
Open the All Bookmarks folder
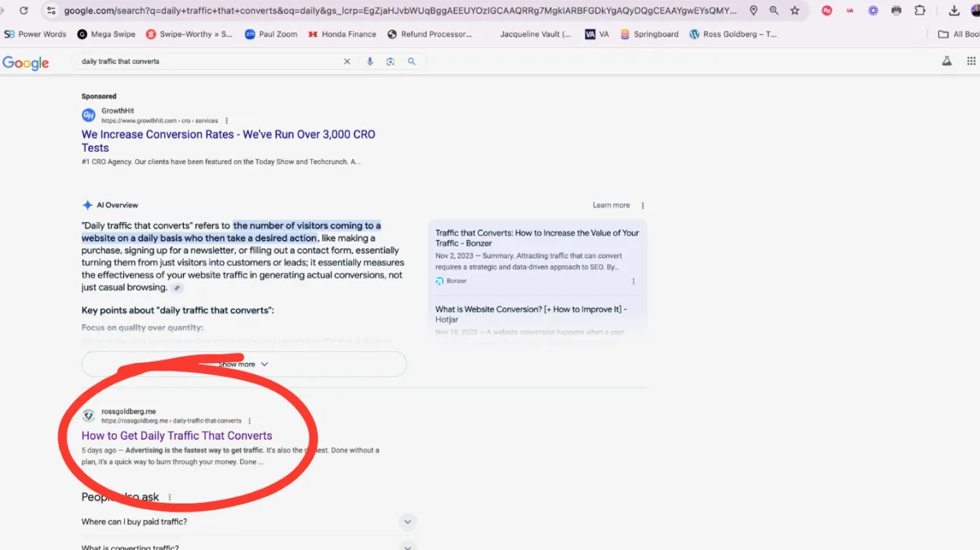click(959, 34)
